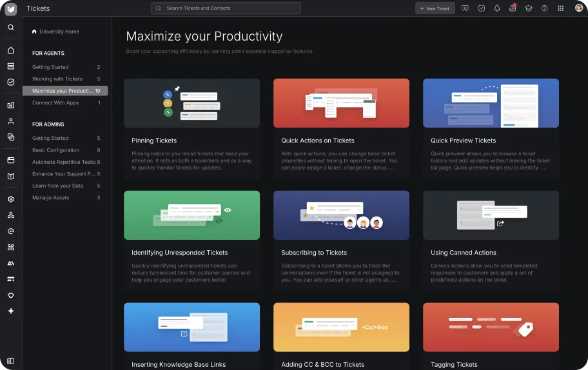
Task: Focus the Search Tickets and Contacts field
Action: (226, 8)
